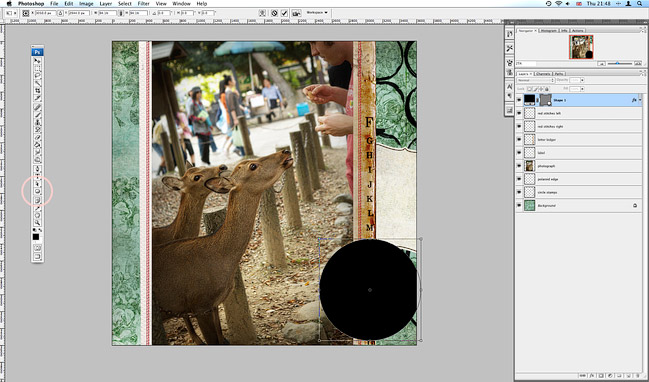
Task: Open the Layer menu
Action: (106, 4)
